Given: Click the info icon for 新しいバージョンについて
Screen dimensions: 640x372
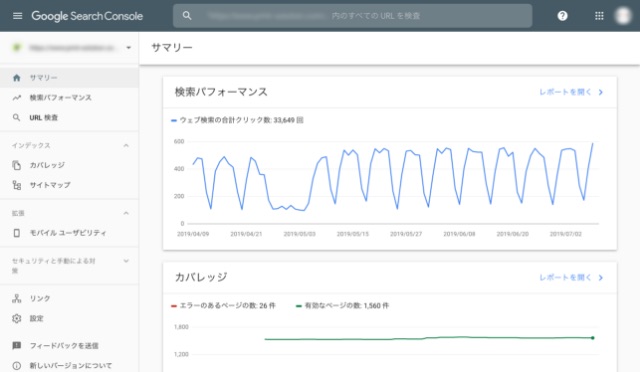Looking at the screenshot, I should pos(16,366).
